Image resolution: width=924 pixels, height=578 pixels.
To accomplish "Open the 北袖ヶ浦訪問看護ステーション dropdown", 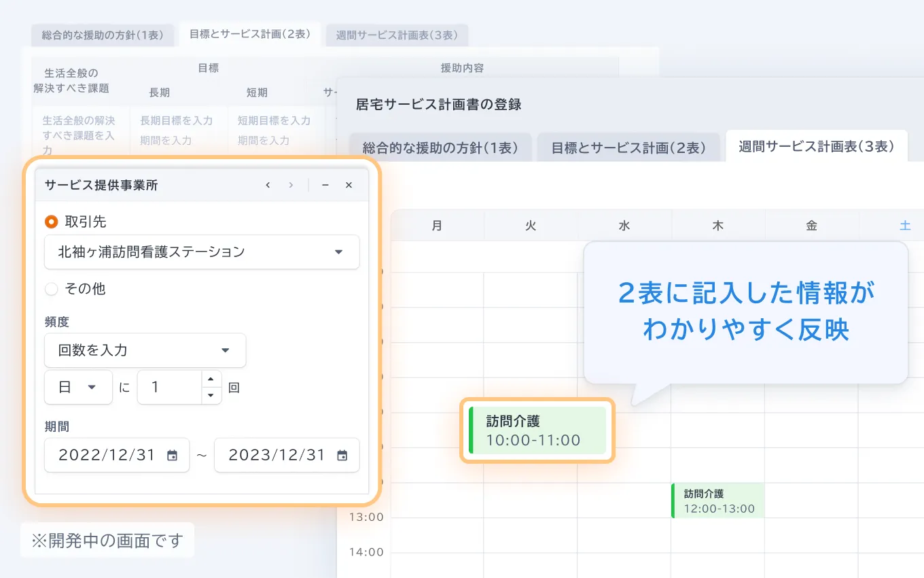I will [202, 252].
